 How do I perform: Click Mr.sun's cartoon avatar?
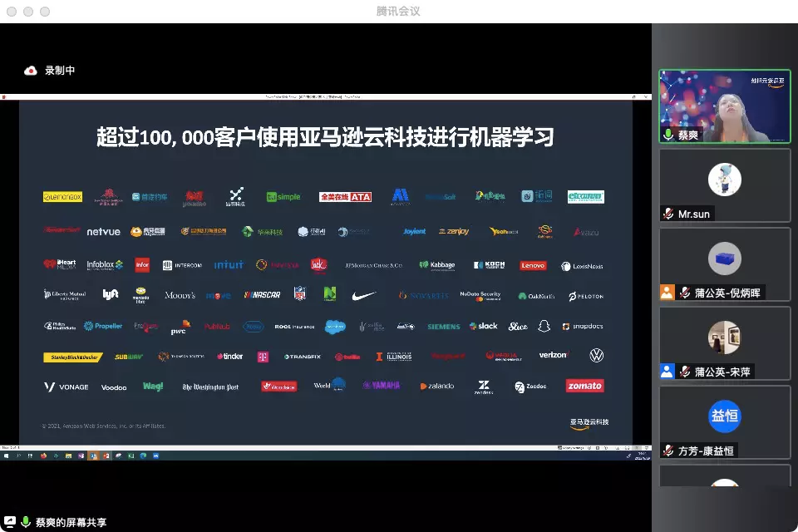coord(724,180)
